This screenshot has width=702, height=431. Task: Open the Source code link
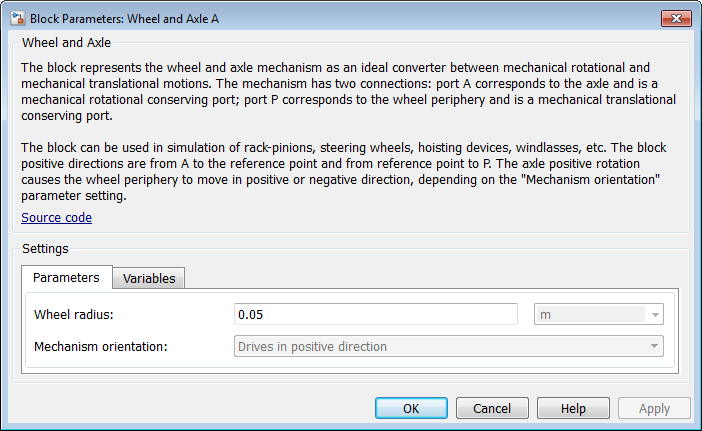(x=56, y=217)
